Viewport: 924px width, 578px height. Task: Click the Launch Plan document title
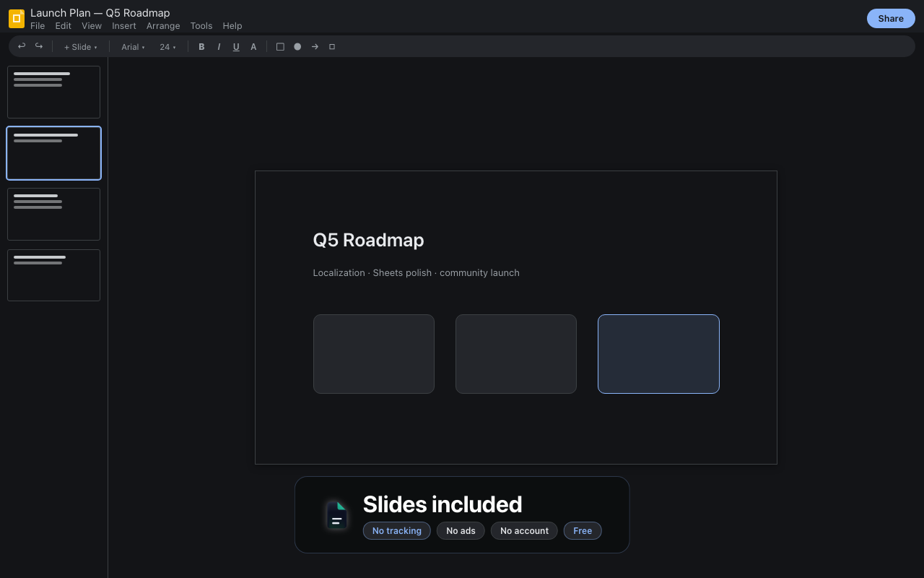point(100,13)
